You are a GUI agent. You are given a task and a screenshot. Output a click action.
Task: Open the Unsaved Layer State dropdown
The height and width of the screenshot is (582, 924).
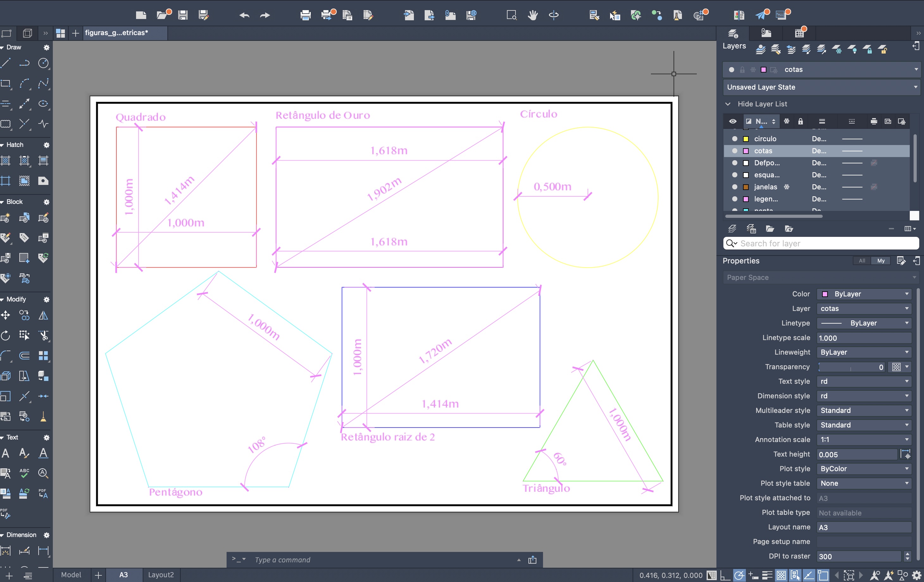pos(916,87)
